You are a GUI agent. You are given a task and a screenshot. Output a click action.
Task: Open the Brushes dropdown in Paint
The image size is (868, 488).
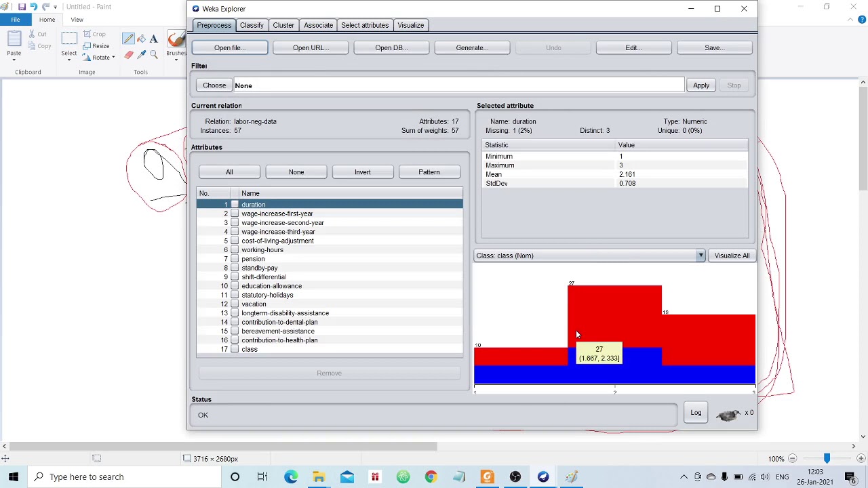click(x=176, y=60)
